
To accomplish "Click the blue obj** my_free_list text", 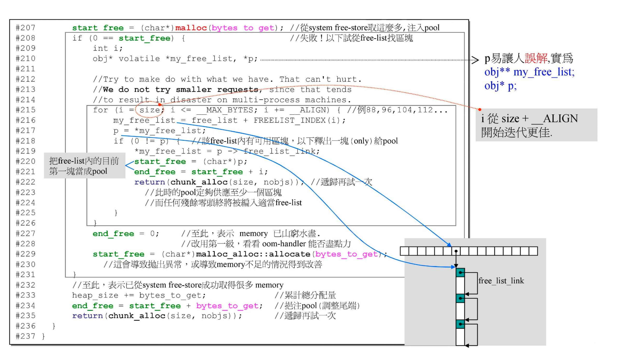I will tap(529, 72).
